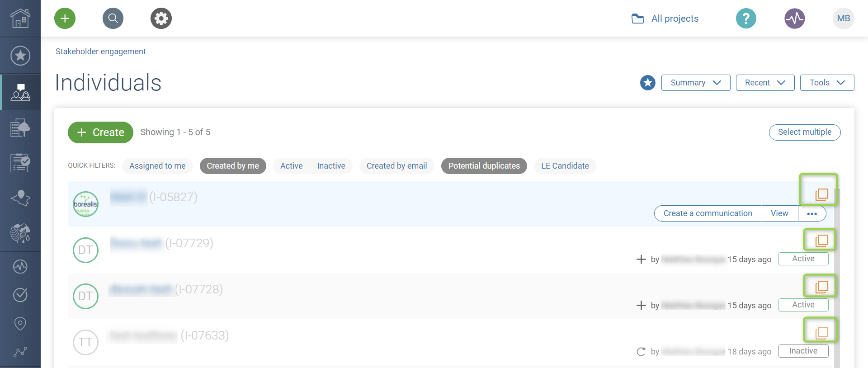Go to home via sidebar house icon
868x368 pixels.
tap(20, 19)
